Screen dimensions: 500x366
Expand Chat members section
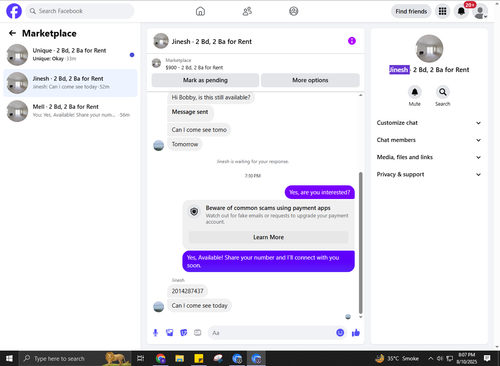pos(429,140)
